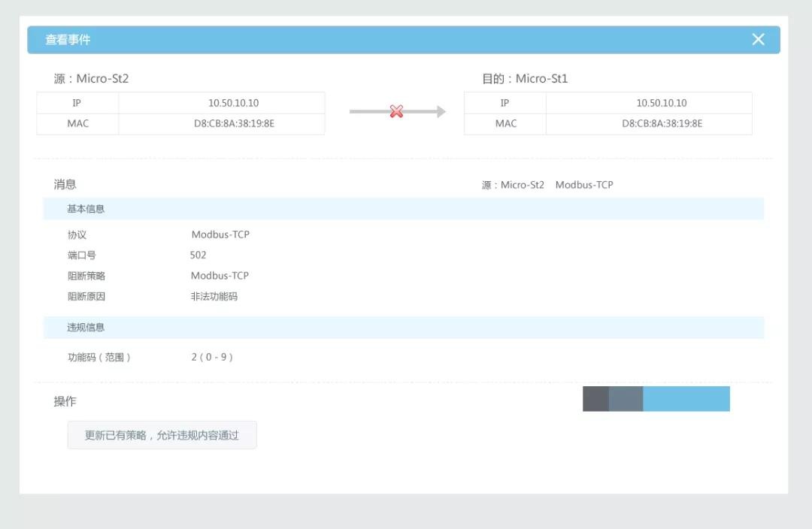812x529 pixels.
Task: Click the red X blocked-connection icon
Action: 396,112
